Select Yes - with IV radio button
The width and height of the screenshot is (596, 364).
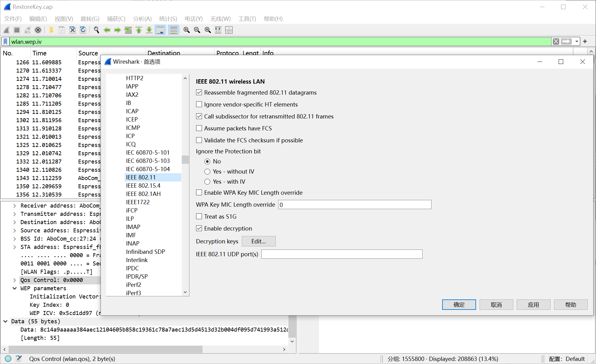click(207, 182)
